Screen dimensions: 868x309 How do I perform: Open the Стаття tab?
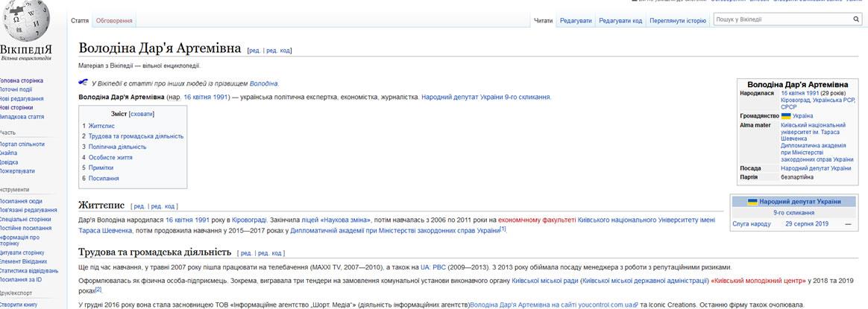(x=80, y=21)
